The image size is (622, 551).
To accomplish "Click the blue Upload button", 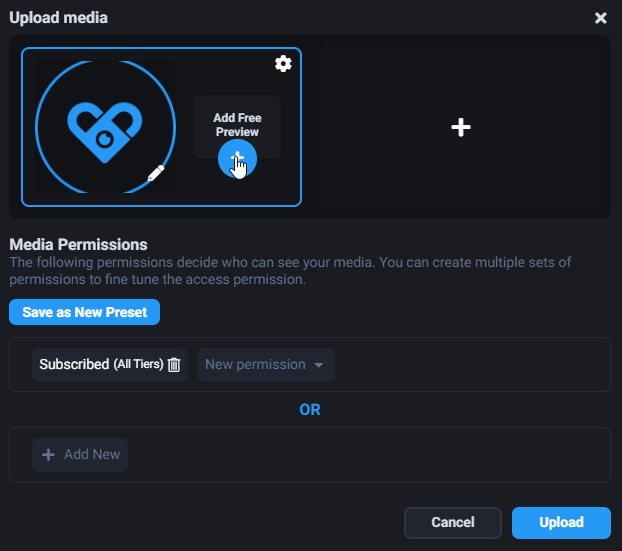I will coord(561,522).
